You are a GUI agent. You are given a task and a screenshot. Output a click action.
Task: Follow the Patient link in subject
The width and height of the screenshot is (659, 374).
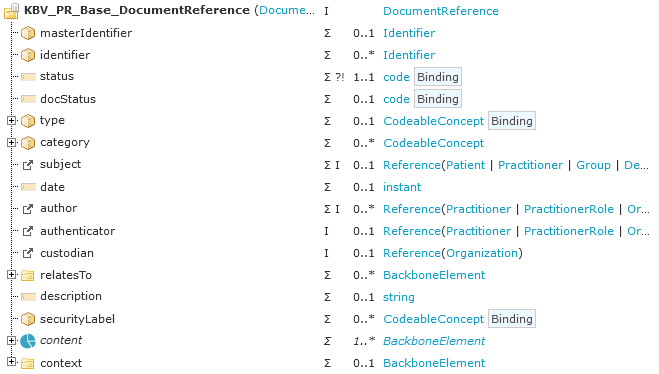coord(465,165)
